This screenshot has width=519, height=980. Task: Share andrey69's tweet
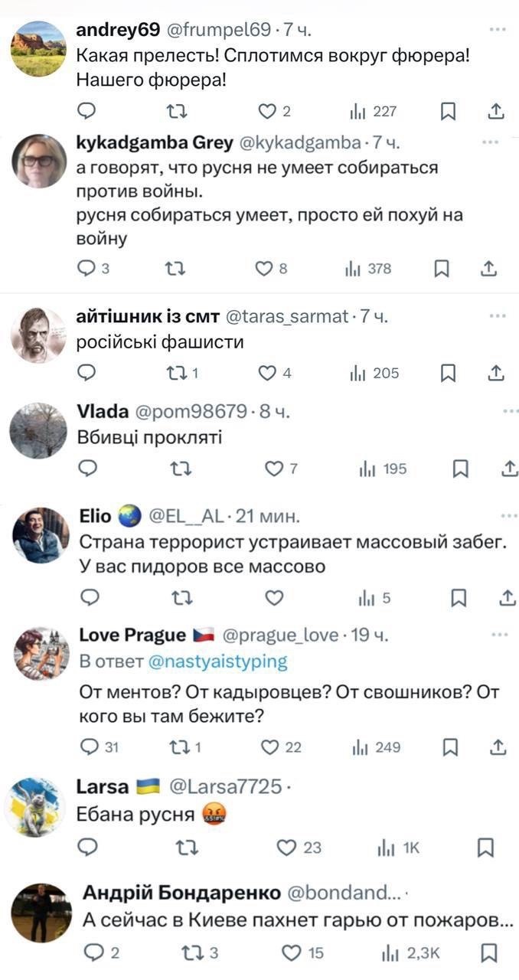click(496, 113)
